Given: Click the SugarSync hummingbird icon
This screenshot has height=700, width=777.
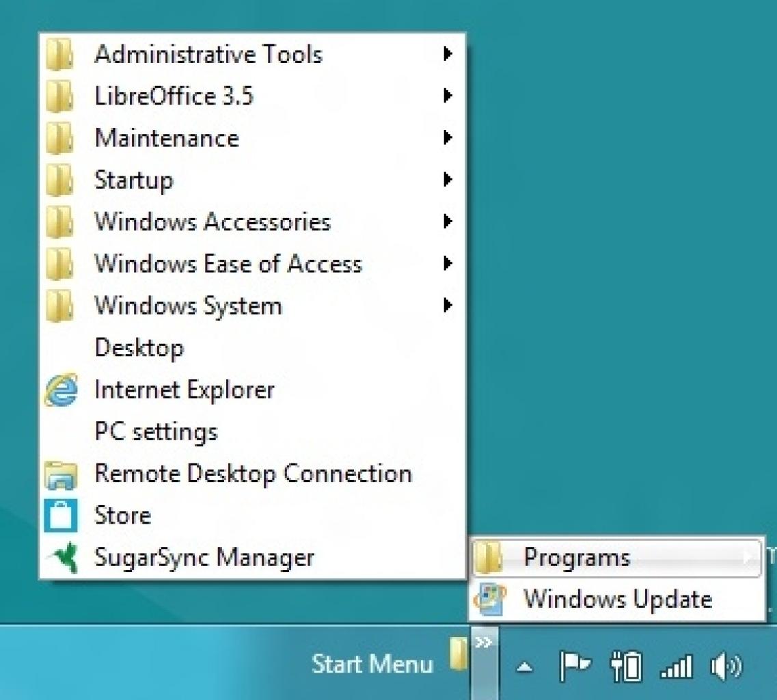Looking at the screenshot, I should tap(64, 557).
